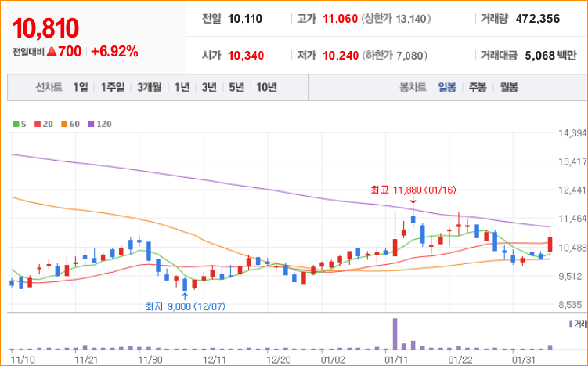The image size is (588, 366).
Task: Click the 13,417 price axis label
Action: pos(572,161)
